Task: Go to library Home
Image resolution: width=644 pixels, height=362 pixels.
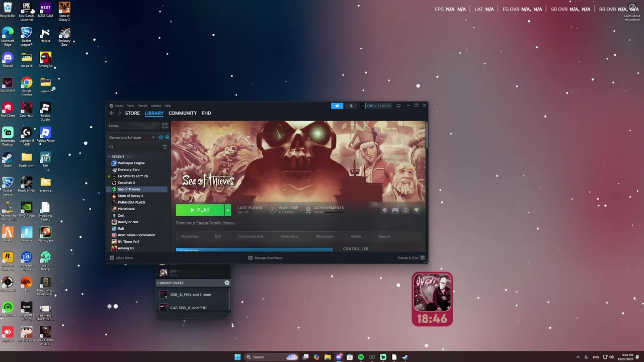Action: pos(134,126)
